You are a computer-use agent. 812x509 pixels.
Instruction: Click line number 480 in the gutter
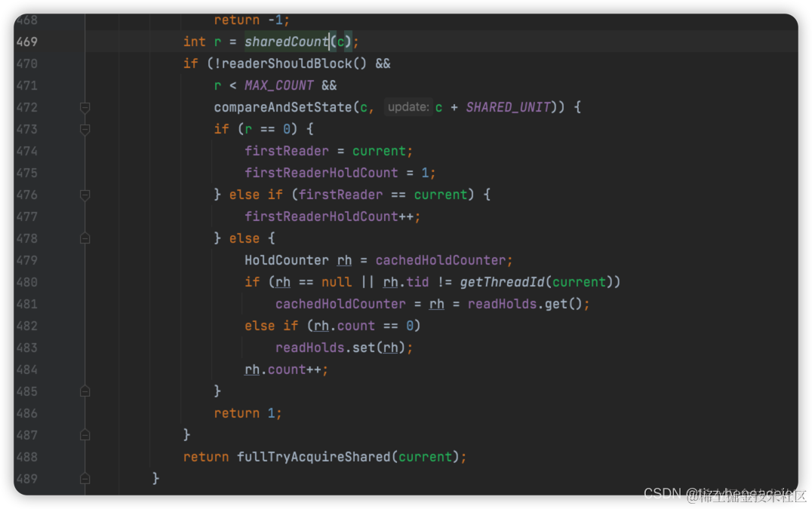tap(27, 283)
